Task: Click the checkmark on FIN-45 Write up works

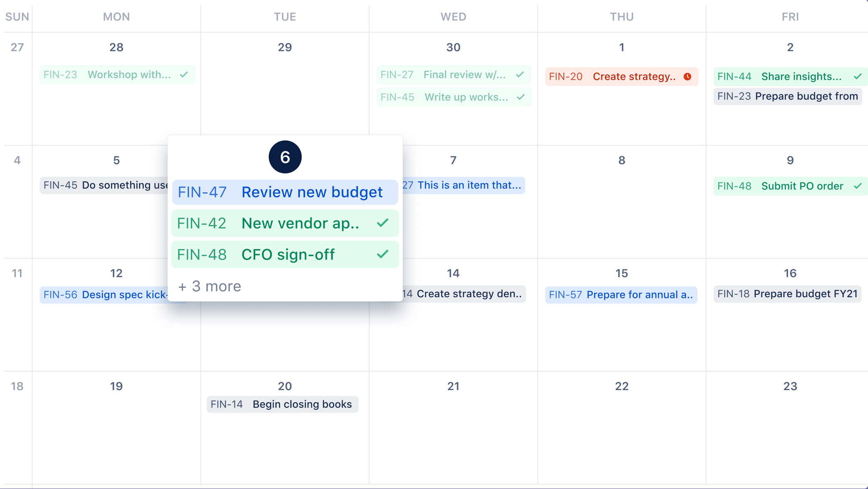Action: click(x=521, y=97)
